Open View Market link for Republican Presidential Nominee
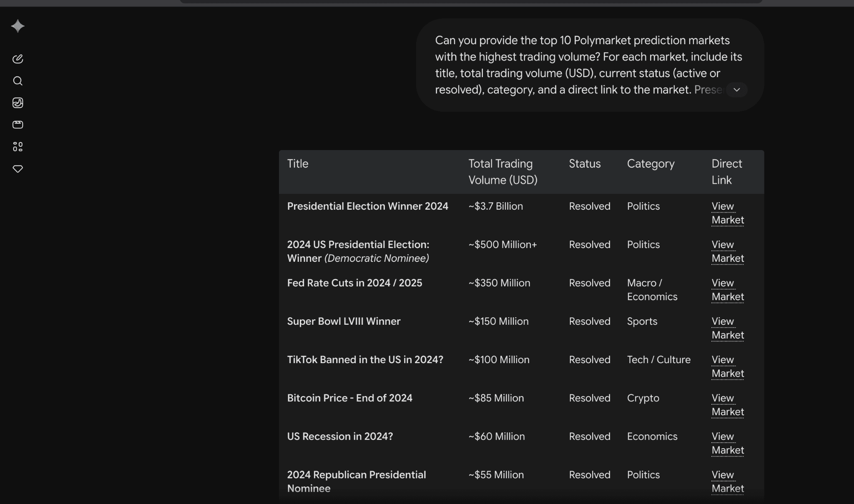This screenshot has width=854, height=504. (728, 481)
